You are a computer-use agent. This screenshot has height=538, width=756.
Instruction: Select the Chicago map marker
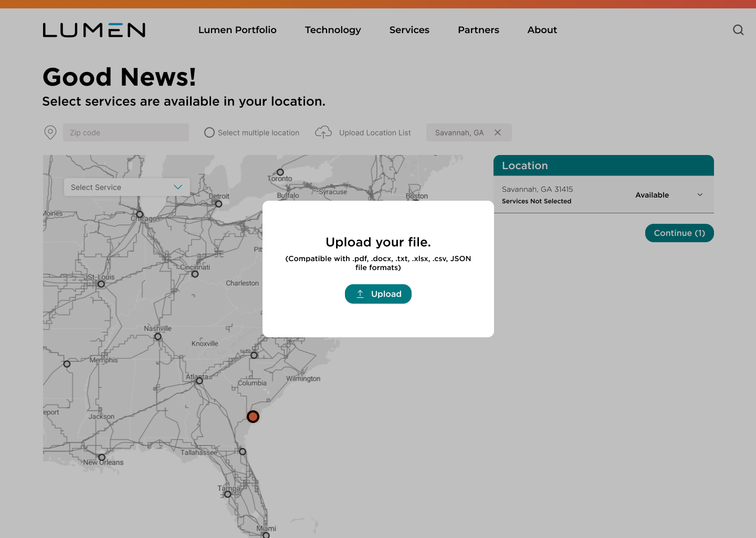point(140,214)
